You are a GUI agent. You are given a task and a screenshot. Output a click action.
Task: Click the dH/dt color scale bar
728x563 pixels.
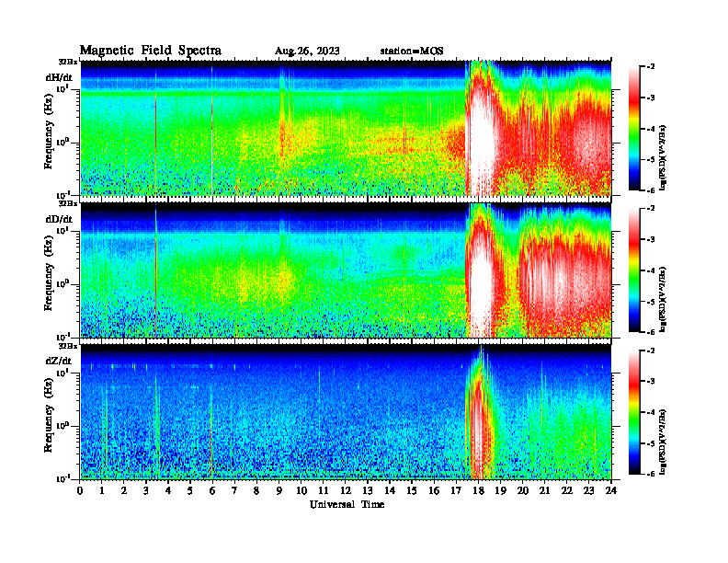(634, 129)
